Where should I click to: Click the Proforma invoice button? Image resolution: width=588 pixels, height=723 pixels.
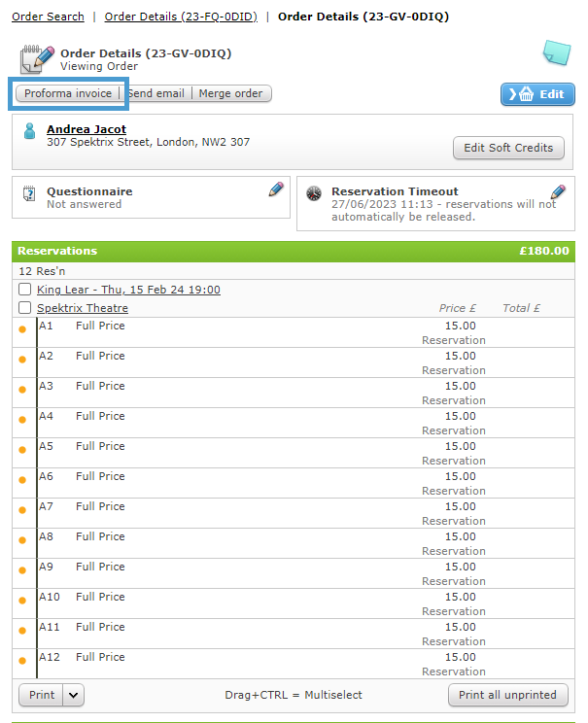tap(68, 93)
